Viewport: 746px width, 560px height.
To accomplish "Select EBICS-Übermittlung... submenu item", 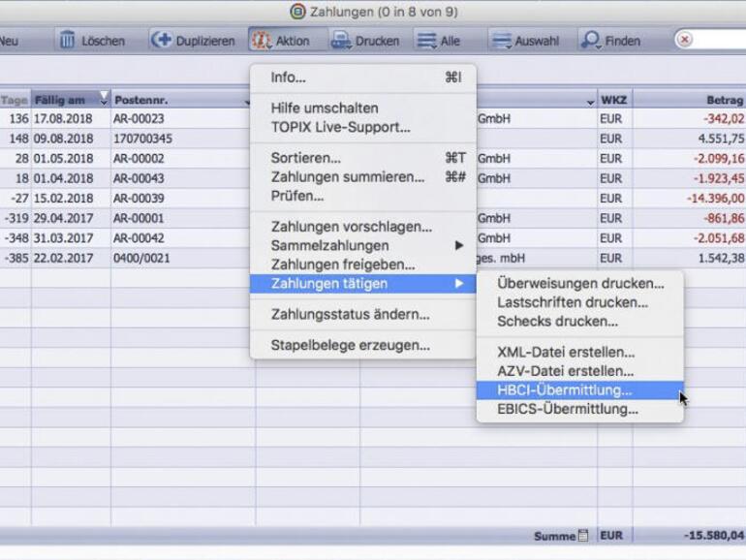I will tap(580, 409).
